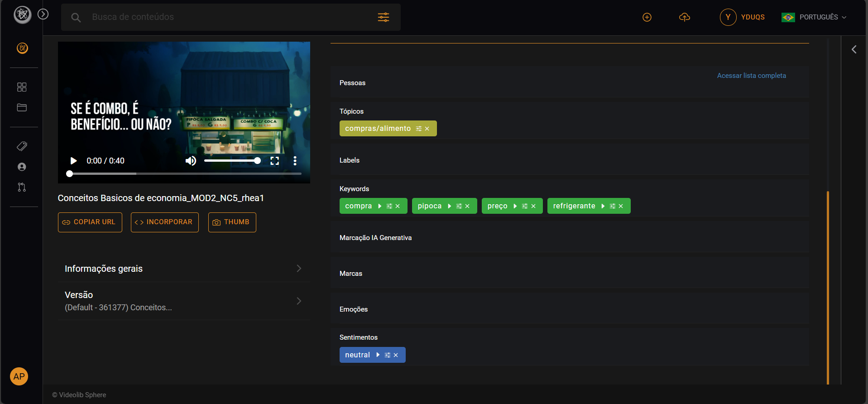Open YDUQS account avatar
868x404 pixels.
pyautogui.click(x=728, y=17)
